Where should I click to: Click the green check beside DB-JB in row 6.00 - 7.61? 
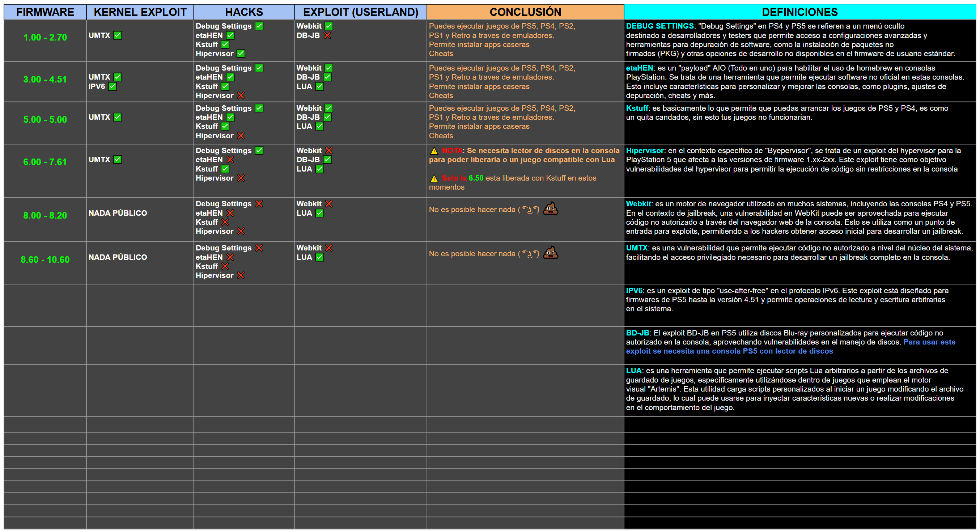[x=327, y=160]
